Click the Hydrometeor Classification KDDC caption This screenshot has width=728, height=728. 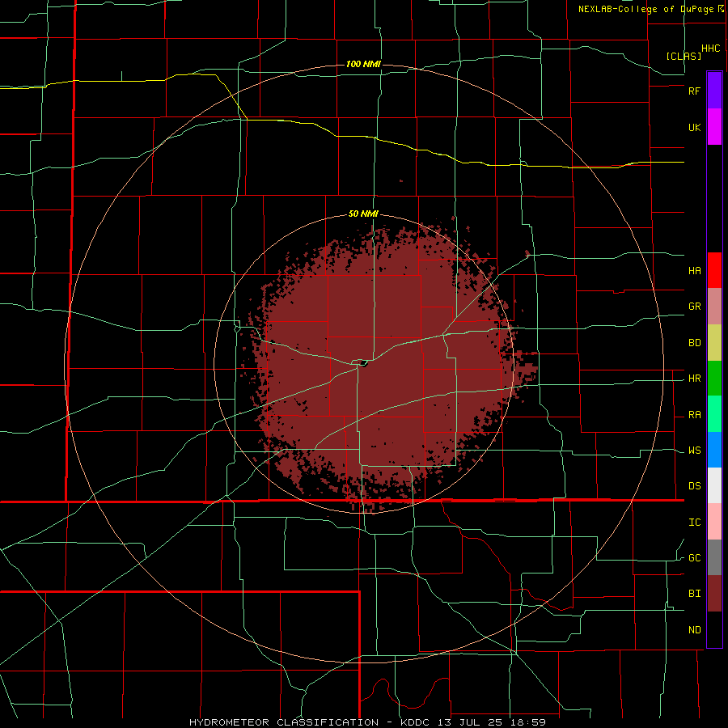tap(367, 722)
